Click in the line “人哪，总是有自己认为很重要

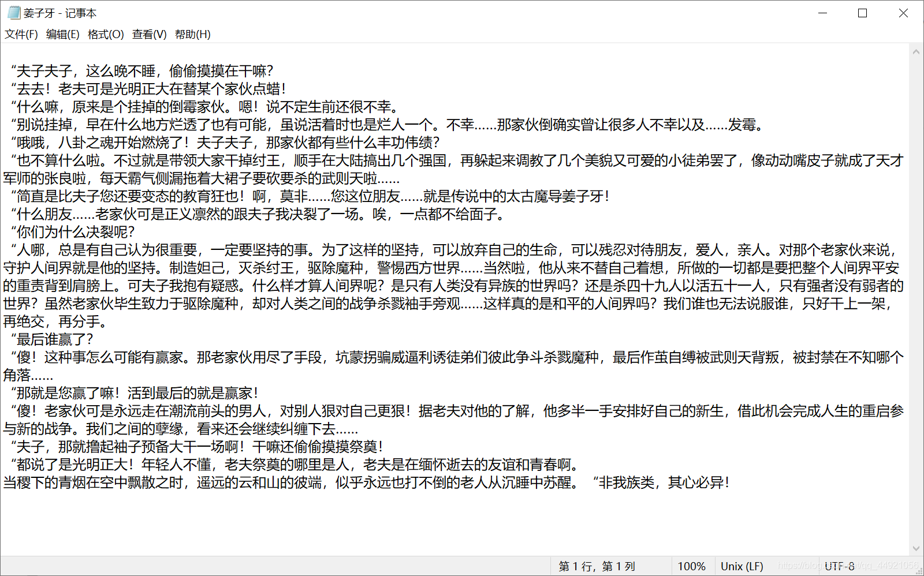[x=454, y=250]
